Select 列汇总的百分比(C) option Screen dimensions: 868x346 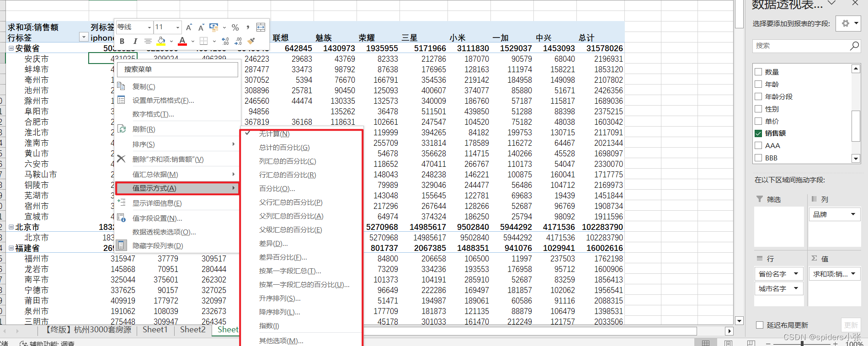(288, 161)
